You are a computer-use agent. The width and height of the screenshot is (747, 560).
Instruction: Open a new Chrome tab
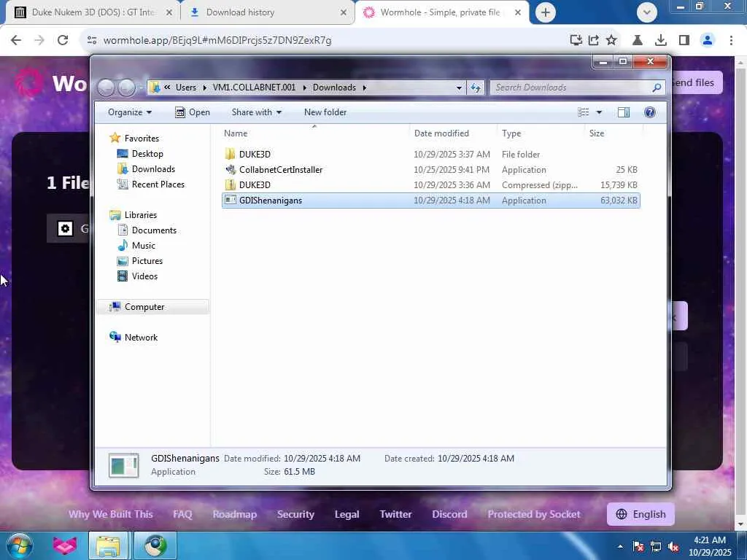pos(546,12)
